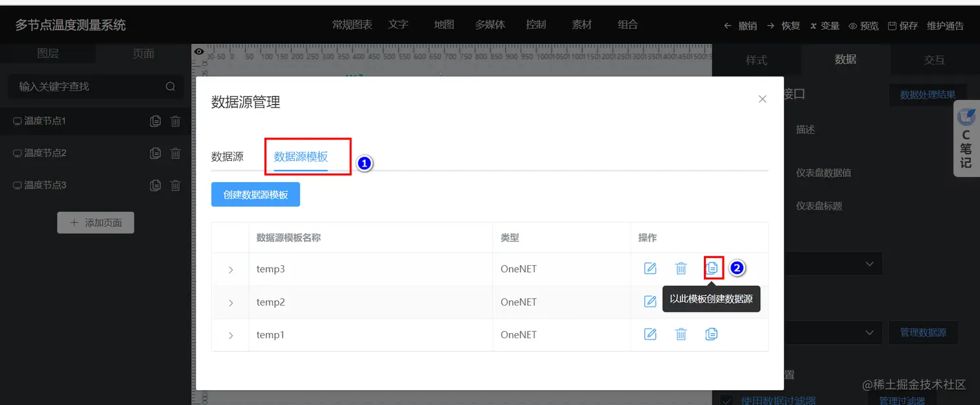Viewport: 980px width, 405px height.
Task: Delete page 温度节点3
Action: pos(175,185)
